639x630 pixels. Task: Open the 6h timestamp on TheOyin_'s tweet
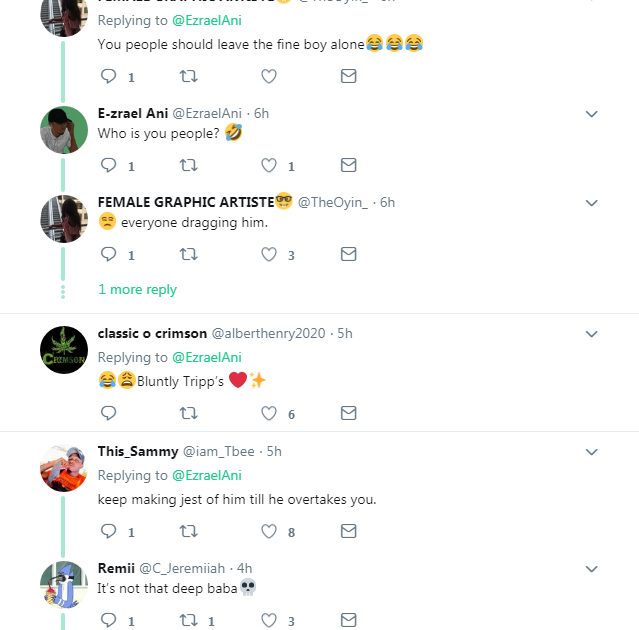pos(387,202)
